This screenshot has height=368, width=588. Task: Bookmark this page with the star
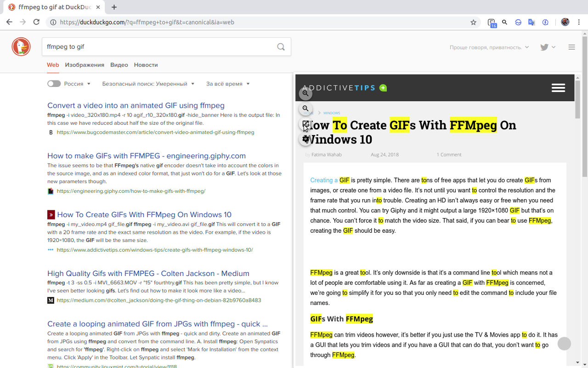pos(473,22)
